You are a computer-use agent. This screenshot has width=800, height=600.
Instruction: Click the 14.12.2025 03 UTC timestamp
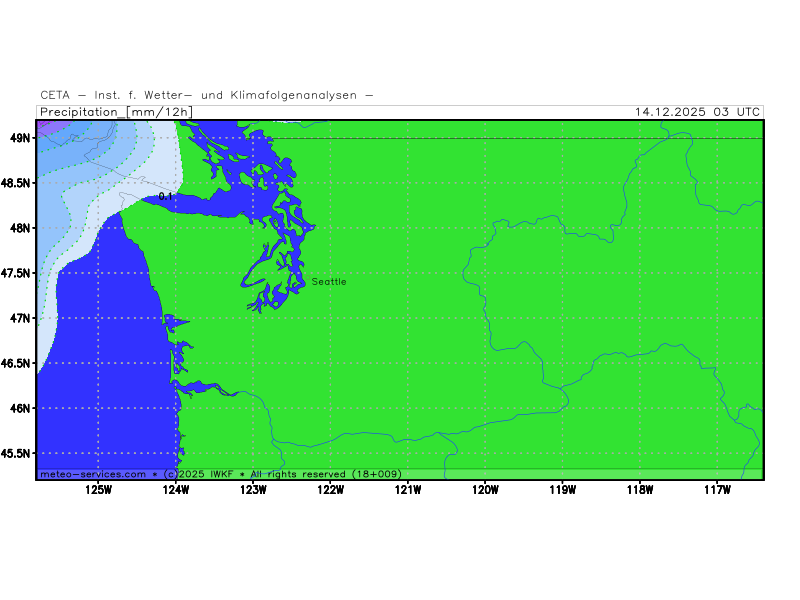click(x=697, y=112)
